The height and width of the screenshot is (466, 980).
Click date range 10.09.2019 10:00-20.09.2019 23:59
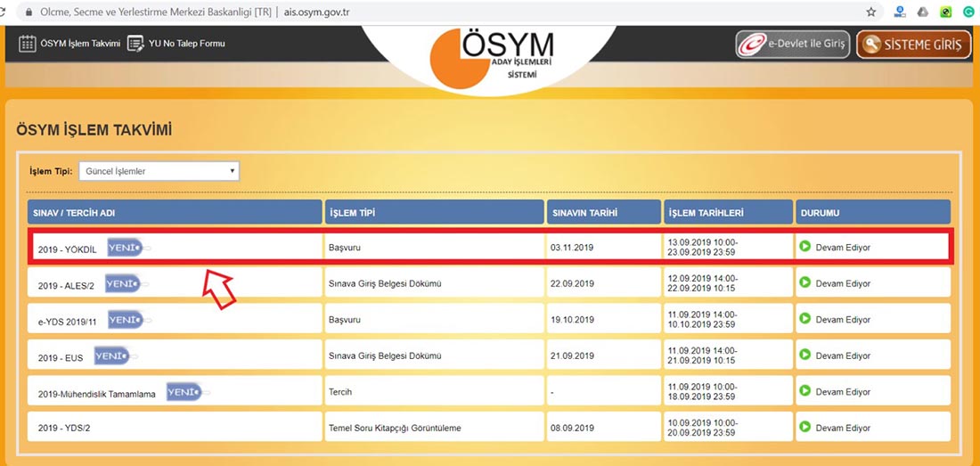pyautogui.click(x=703, y=428)
